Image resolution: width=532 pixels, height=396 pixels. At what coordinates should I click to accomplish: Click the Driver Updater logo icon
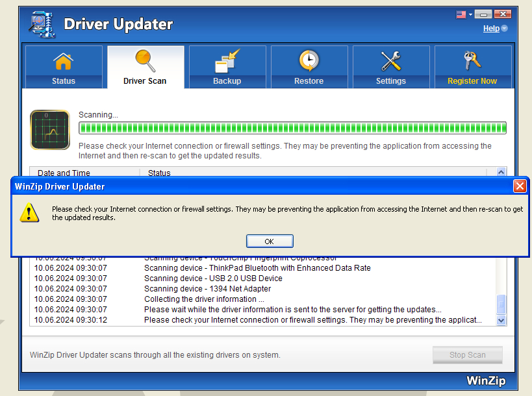coord(42,25)
